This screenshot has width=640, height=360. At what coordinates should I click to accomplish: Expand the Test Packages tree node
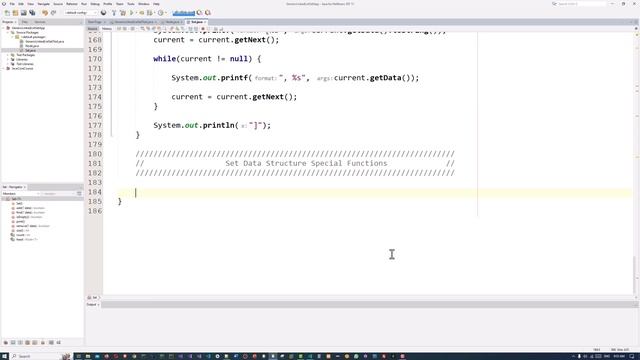point(7,55)
